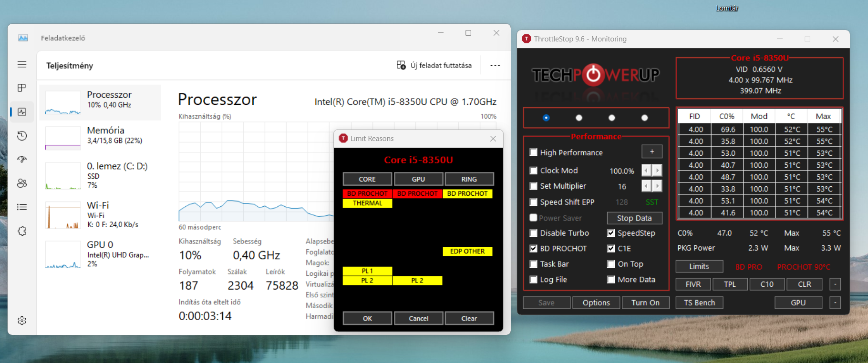Viewport: 868px width, 363px height.
Task: Open Lomtár recycle bin on desktop
Action: pyautogui.click(x=727, y=8)
